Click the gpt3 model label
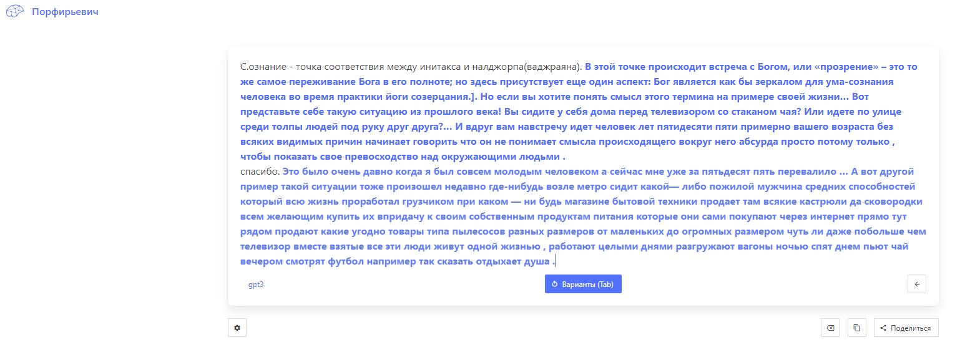980x350 pixels. 256,284
